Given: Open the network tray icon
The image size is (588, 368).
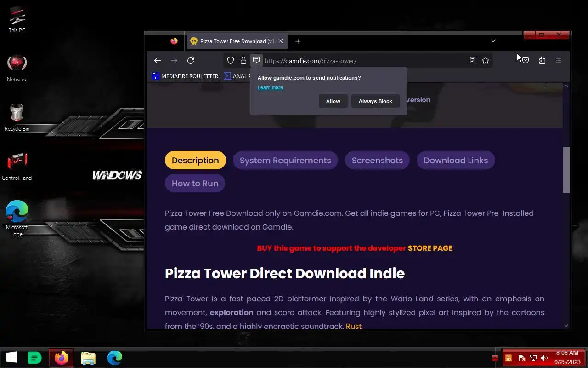Looking at the screenshot, I should [x=533, y=358].
